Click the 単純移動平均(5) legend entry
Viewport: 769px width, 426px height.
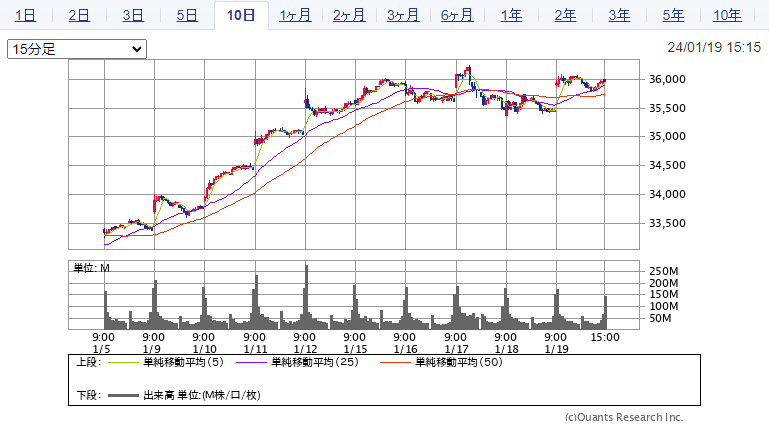tap(183, 362)
